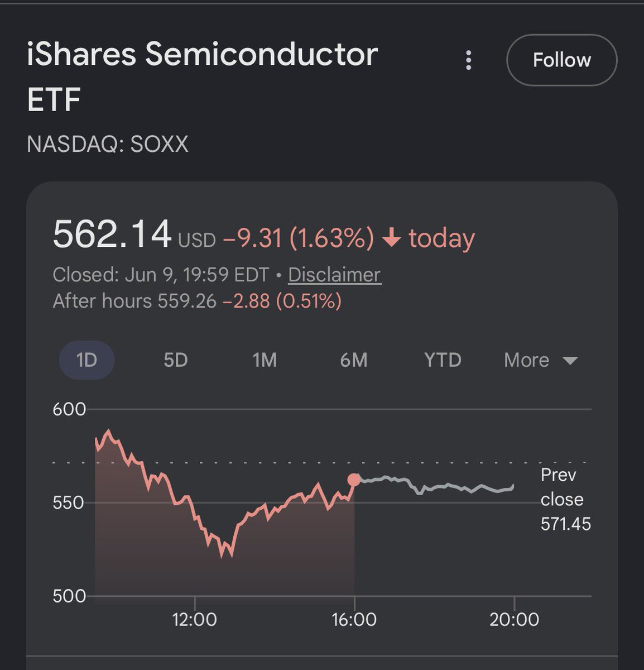
Task: Switch to the 1M time range
Action: click(265, 360)
